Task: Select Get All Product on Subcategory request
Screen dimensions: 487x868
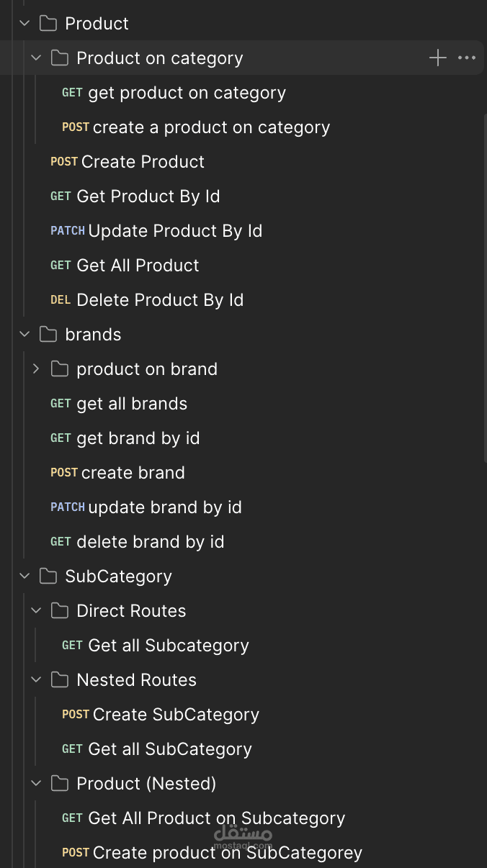Action: coord(216,818)
